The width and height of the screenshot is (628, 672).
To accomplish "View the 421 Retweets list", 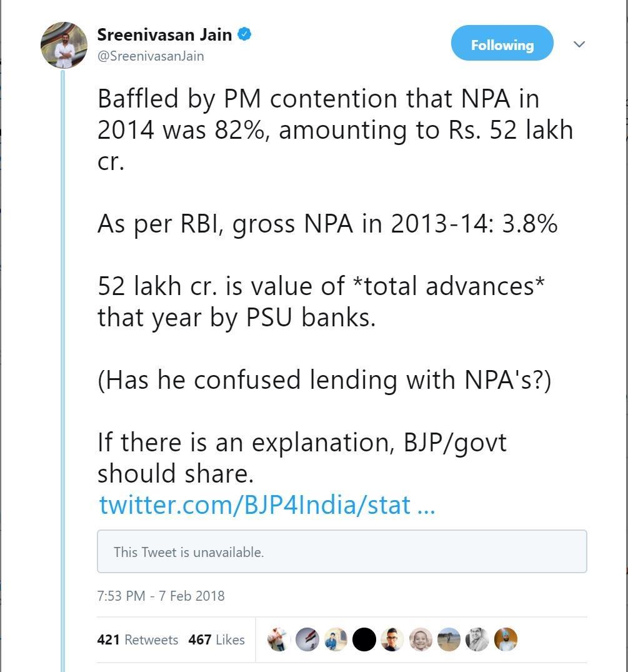I will (137, 639).
